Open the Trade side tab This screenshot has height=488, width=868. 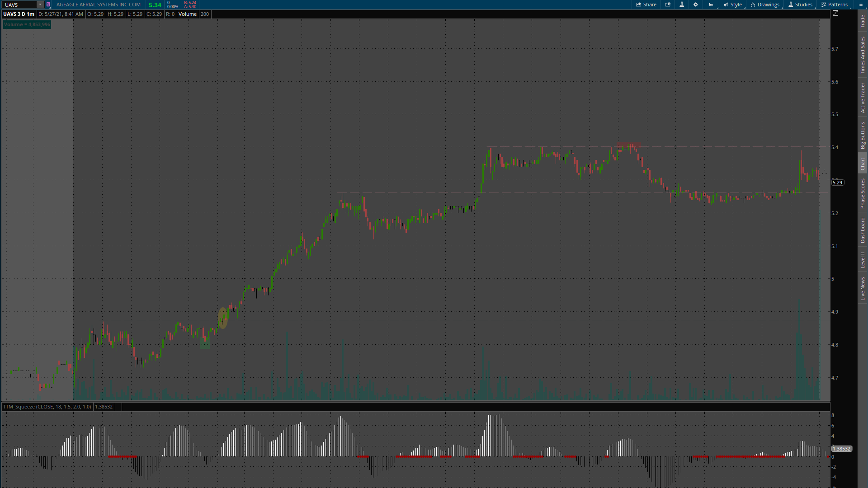pyautogui.click(x=863, y=21)
